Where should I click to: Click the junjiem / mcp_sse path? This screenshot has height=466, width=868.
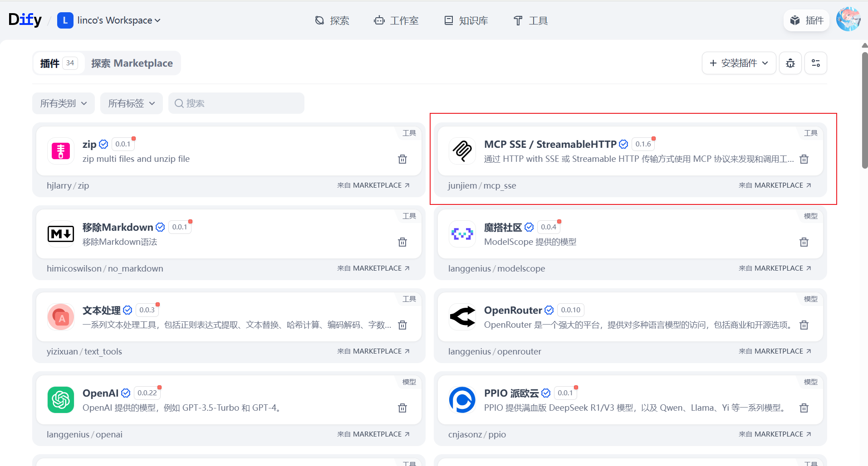pyautogui.click(x=482, y=185)
